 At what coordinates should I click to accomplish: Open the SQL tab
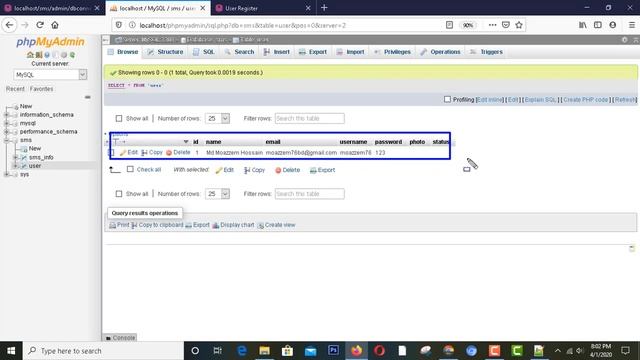204,52
